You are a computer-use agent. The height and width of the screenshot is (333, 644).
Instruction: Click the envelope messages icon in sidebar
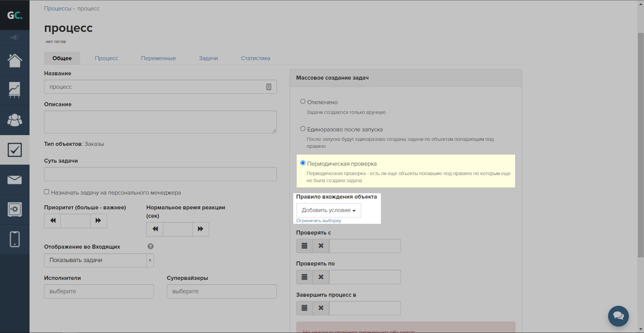pyautogui.click(x=15, y=180)
